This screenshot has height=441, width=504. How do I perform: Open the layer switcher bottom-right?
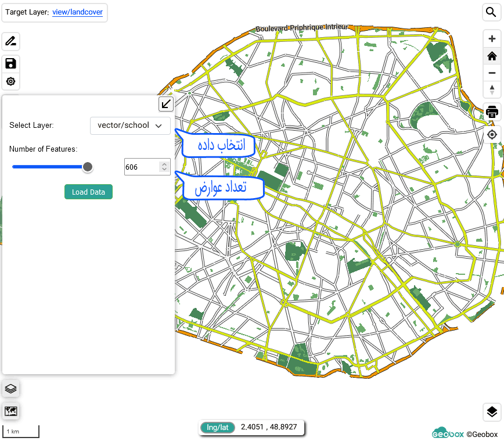click(491, 412)
